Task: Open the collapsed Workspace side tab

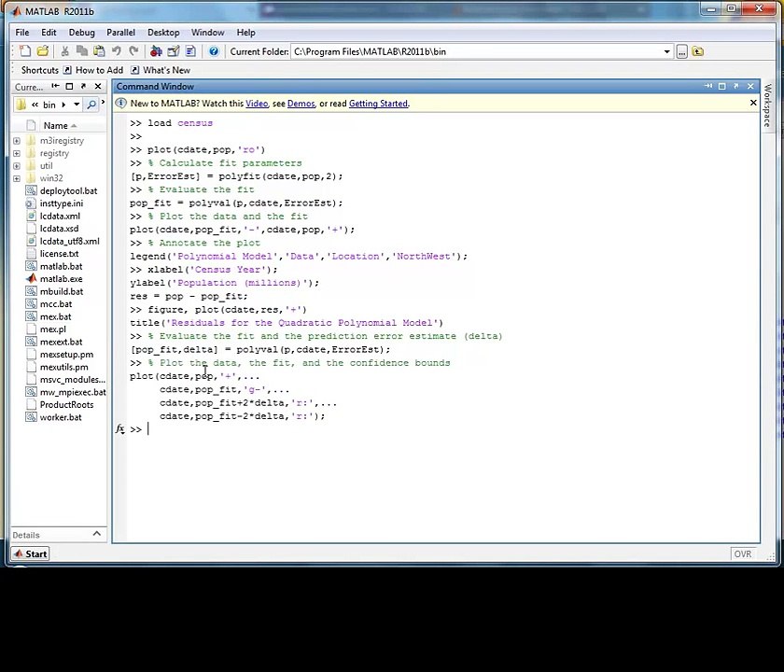Action: [x=767, y=105]
